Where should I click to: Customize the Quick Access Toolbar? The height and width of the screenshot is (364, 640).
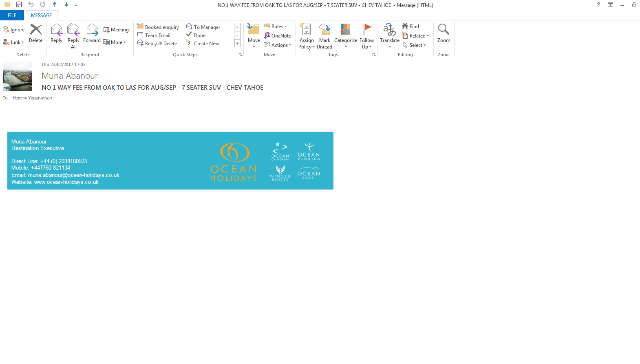pyautogui.click(x=76, y=5)
